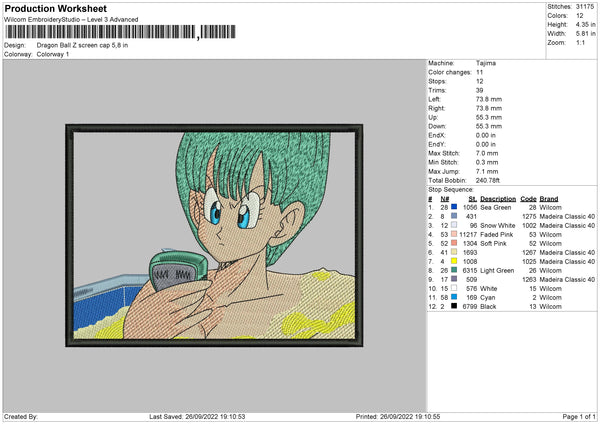Click the swatch for Madeira code 1263
The height and width of the screenshot is (424, 600).
[x=454, y=279]
